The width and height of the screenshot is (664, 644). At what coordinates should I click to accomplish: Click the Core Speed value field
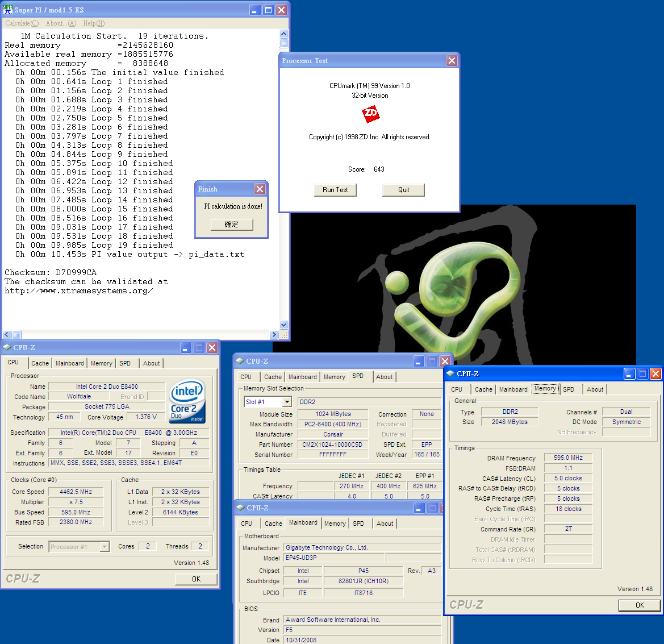(76, 492)
